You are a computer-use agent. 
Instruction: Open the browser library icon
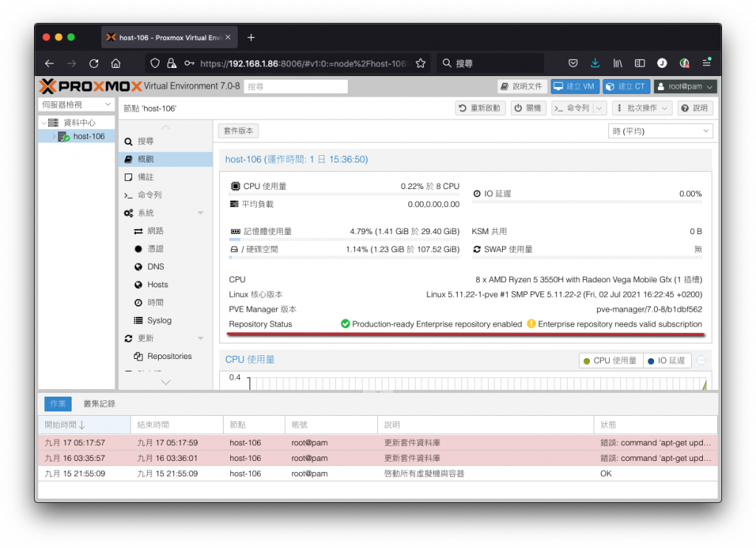618,64
